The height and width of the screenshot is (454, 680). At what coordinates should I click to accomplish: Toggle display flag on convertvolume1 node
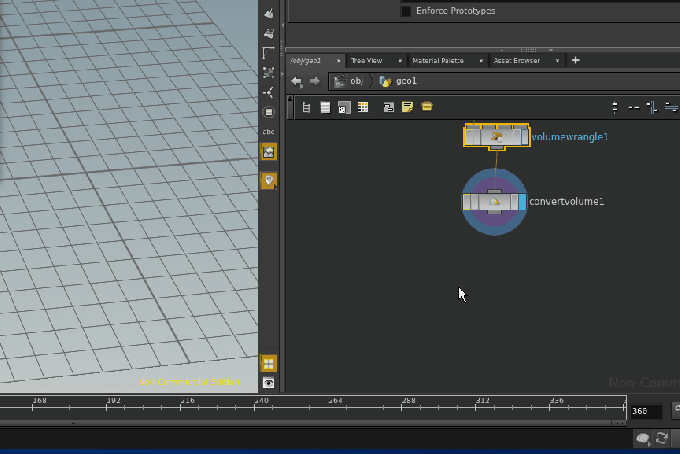[522, 202]
